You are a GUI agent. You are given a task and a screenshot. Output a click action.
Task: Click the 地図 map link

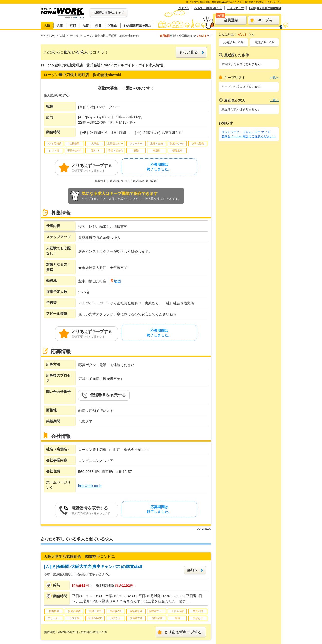[117, 281]
